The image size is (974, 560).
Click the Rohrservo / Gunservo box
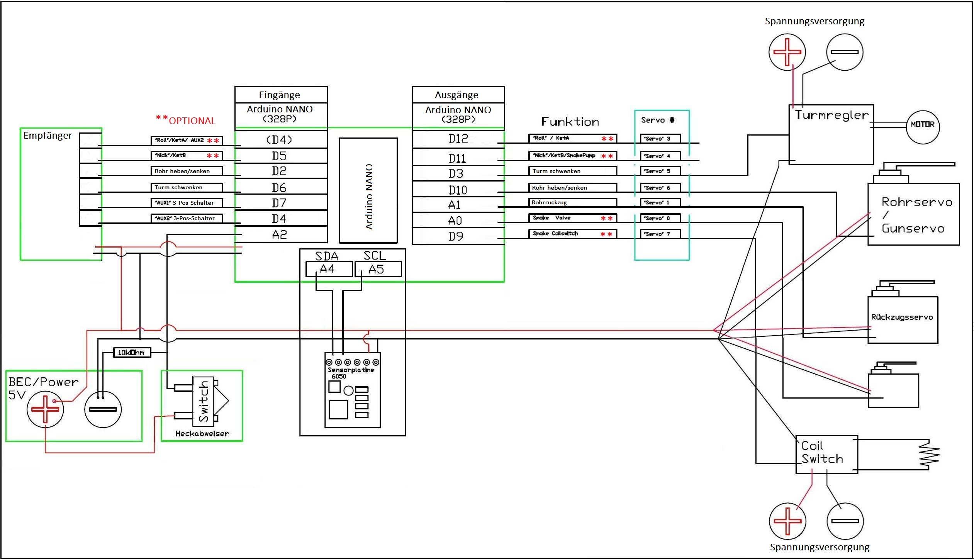click(x=913, y=214)
